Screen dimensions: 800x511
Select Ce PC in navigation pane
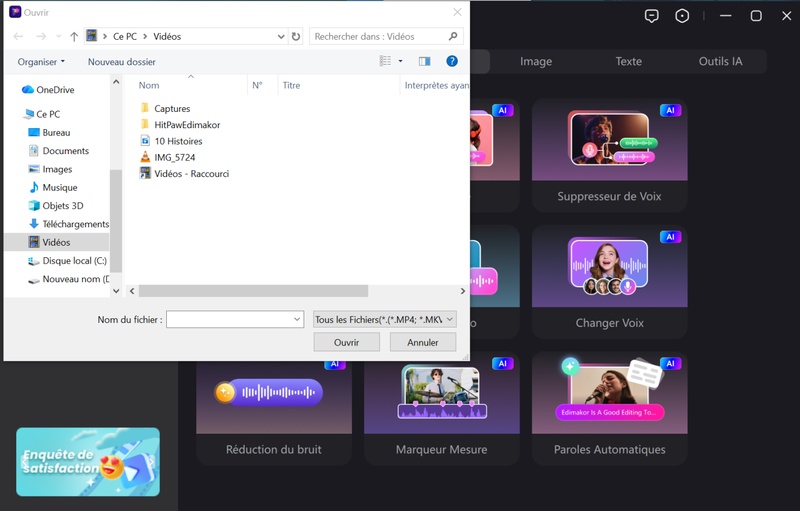coord(42,114)
